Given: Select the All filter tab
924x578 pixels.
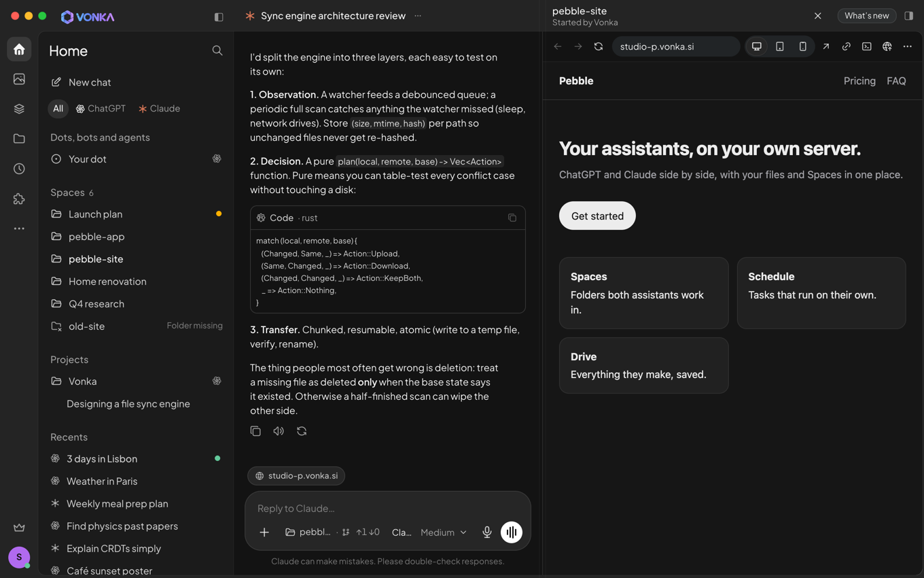Looking at the screenshot, I should (x=58, y=109).
